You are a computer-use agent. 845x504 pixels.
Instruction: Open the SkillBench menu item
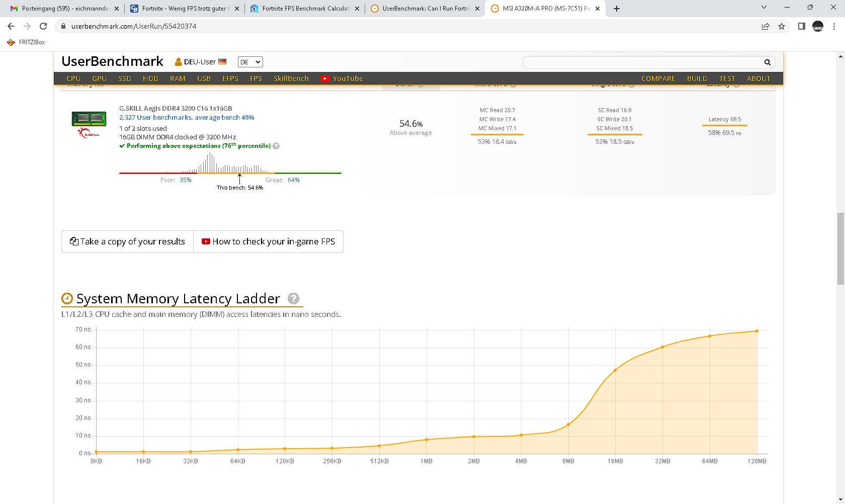coord(291,78)
